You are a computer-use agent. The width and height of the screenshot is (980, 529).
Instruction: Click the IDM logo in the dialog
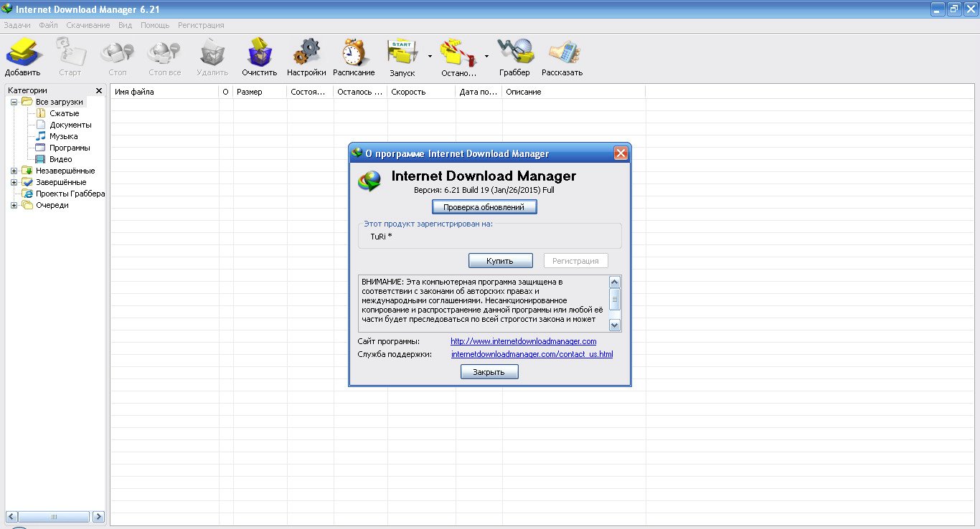click(370, 182)
